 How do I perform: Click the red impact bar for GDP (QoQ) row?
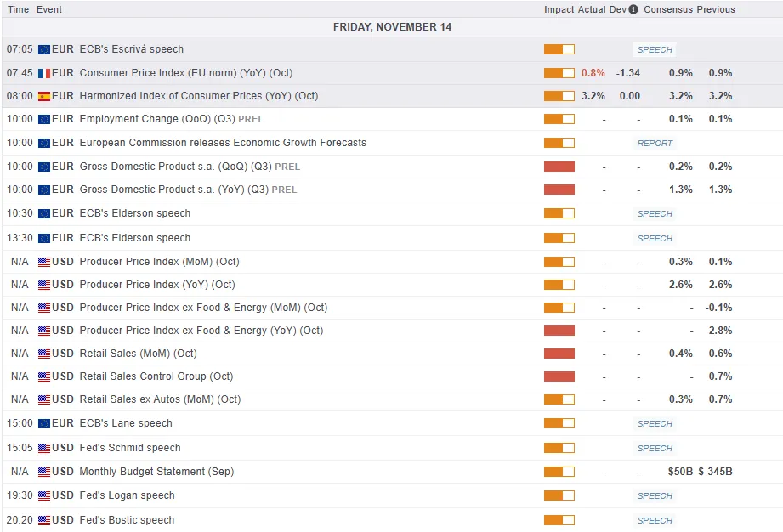[559, 167]
